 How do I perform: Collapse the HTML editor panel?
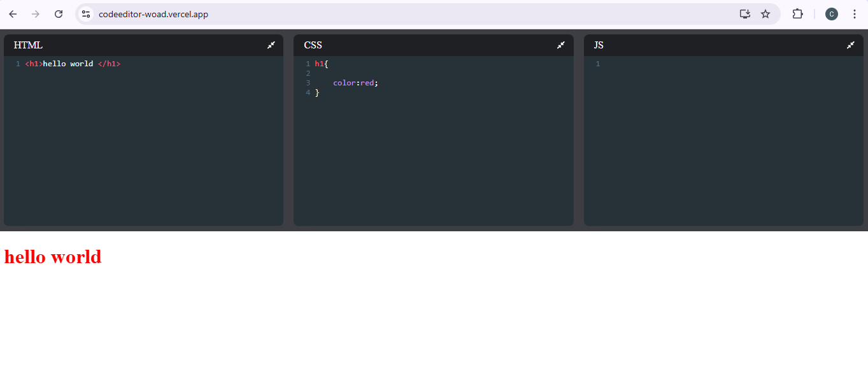click(x=271, y=45)
